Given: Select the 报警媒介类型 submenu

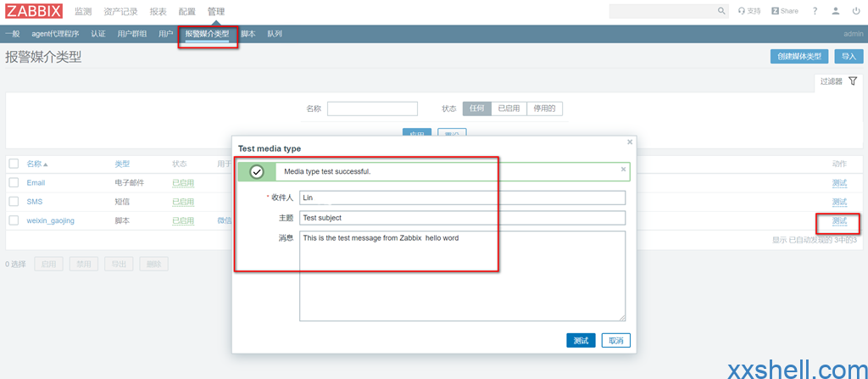Looking at the screenshot, I should [207, 34].
